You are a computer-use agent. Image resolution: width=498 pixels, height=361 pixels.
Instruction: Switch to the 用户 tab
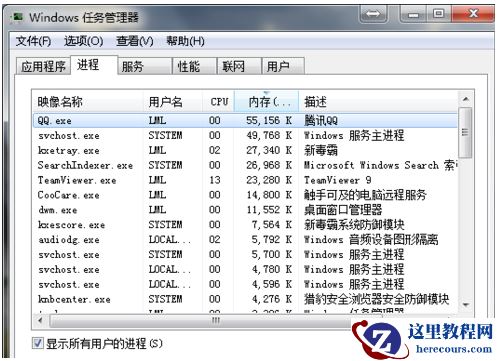tap(283, 66)
